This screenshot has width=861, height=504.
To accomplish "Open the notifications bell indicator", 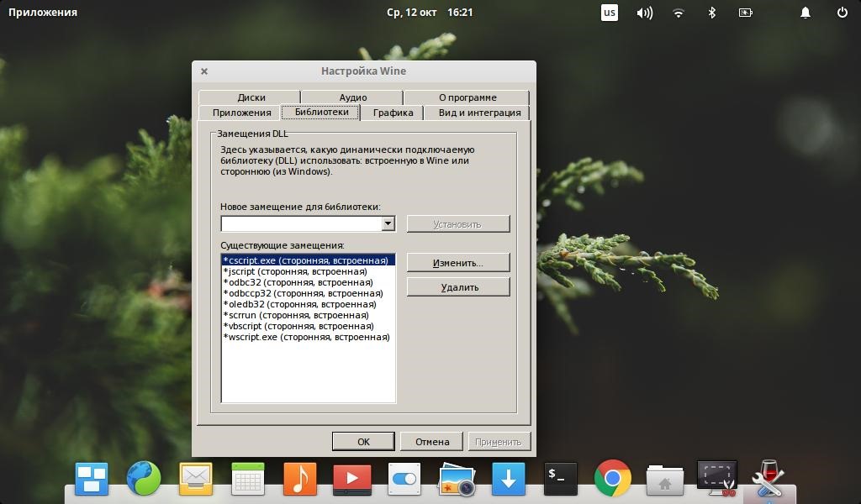I will pos(805,13).
